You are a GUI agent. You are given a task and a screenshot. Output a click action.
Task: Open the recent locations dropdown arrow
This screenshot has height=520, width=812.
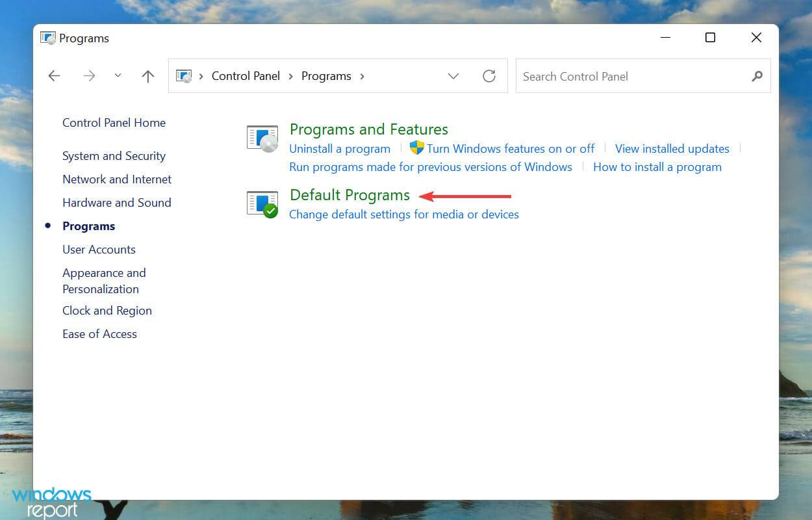click(118, 75)
